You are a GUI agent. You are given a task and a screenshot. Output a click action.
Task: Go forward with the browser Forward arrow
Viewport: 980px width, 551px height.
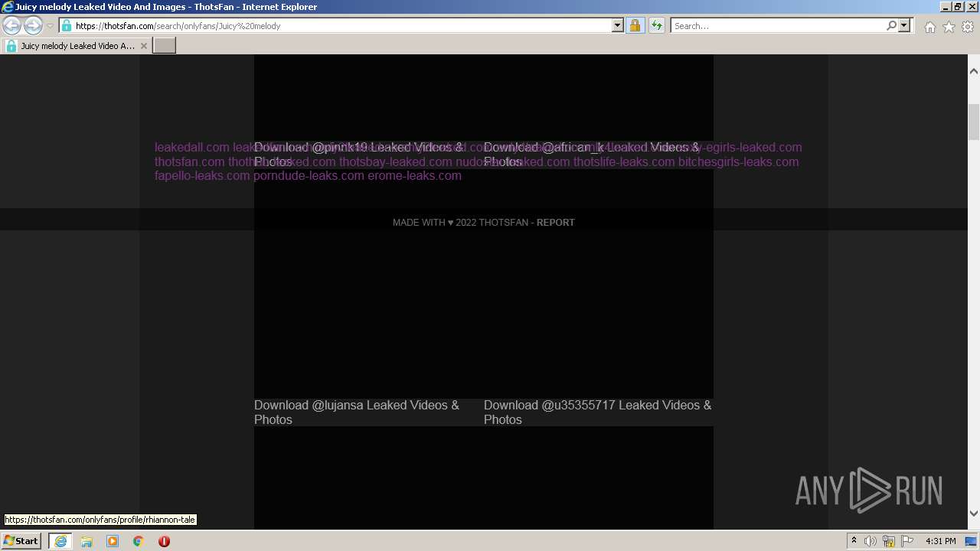pos(33,25)
